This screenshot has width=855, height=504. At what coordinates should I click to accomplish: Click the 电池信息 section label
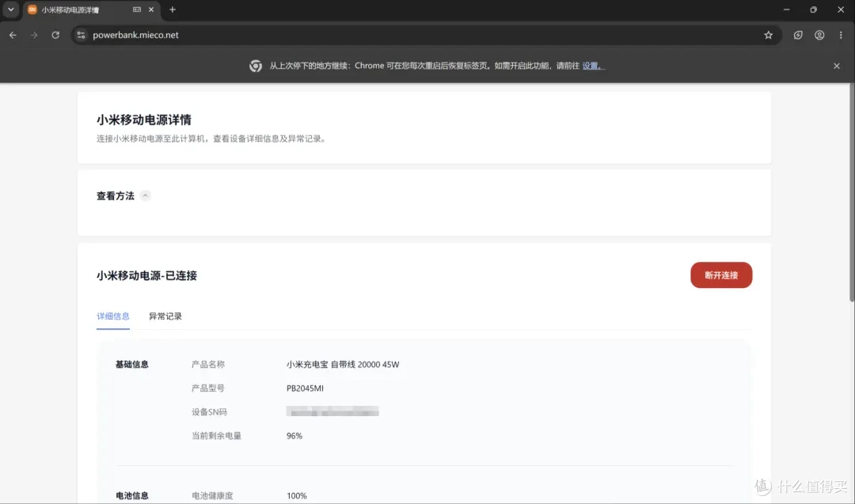pos(132,496)
